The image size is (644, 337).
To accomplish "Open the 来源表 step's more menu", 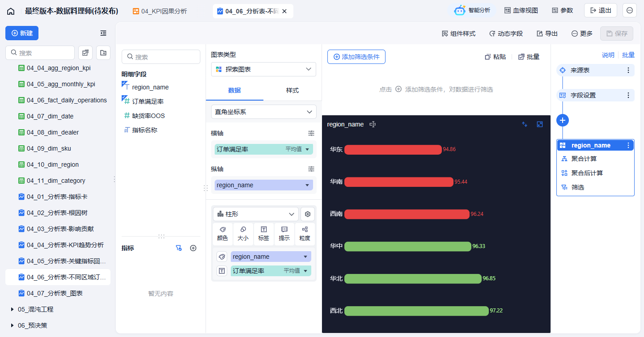I will pos(628,70).
